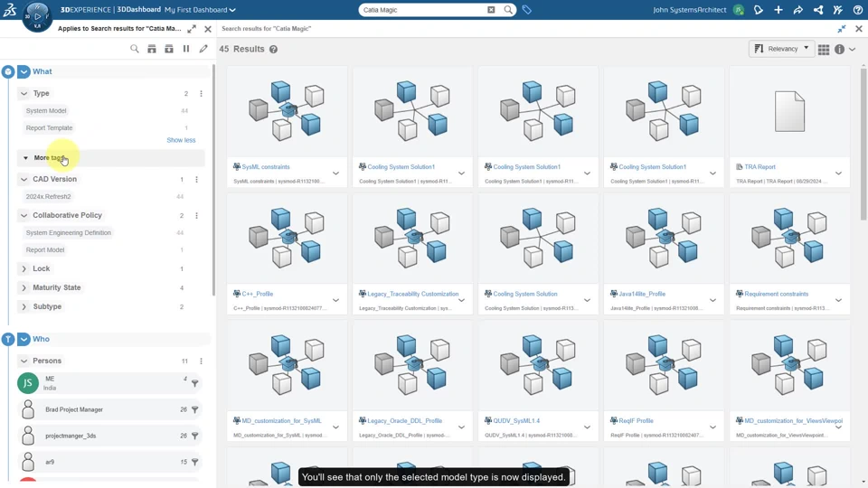This screenshot has width=868, height=488.
Task: Collapse the Collaborative Policy category
Action: pos(24,215)
